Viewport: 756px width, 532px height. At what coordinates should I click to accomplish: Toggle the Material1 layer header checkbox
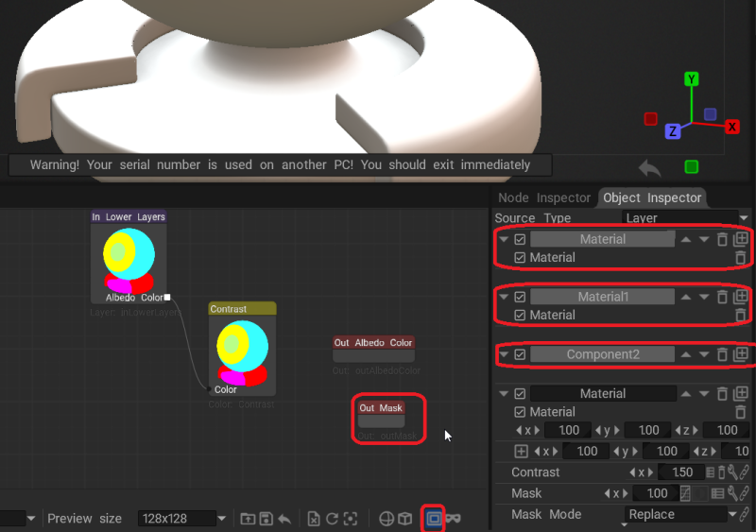520,297
